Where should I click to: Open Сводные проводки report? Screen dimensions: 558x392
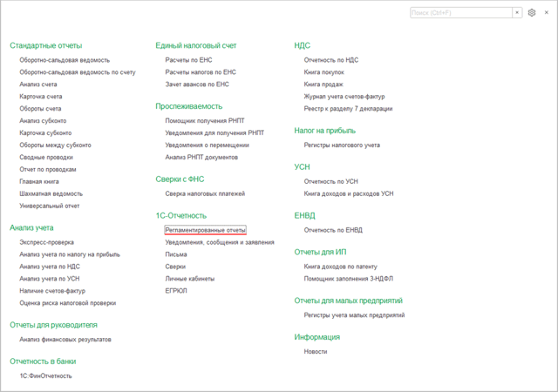[x=46, y=157]
